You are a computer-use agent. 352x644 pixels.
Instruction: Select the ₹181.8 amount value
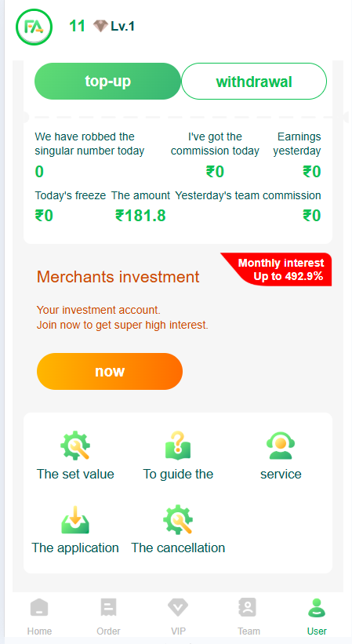[140, 215]
